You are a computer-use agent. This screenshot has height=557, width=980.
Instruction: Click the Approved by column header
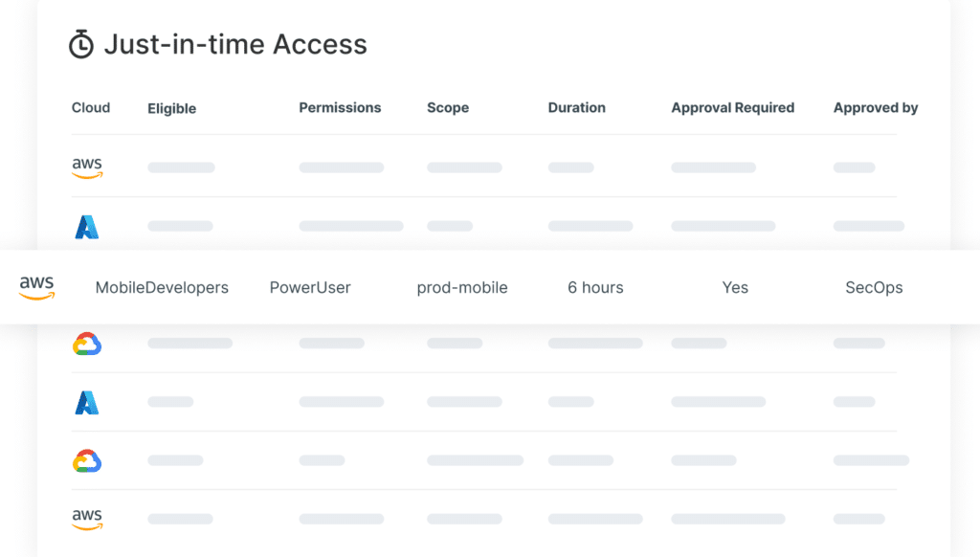coord(876,107)
